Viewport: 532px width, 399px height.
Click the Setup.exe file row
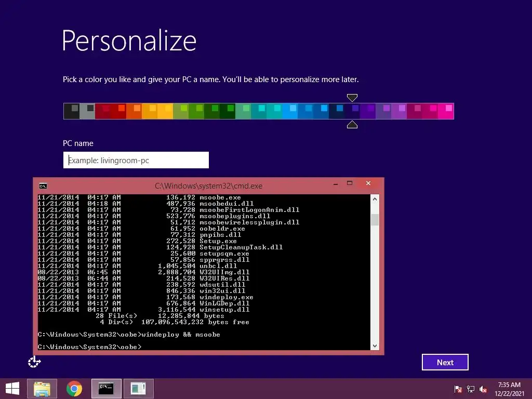[x=137, y=241]
